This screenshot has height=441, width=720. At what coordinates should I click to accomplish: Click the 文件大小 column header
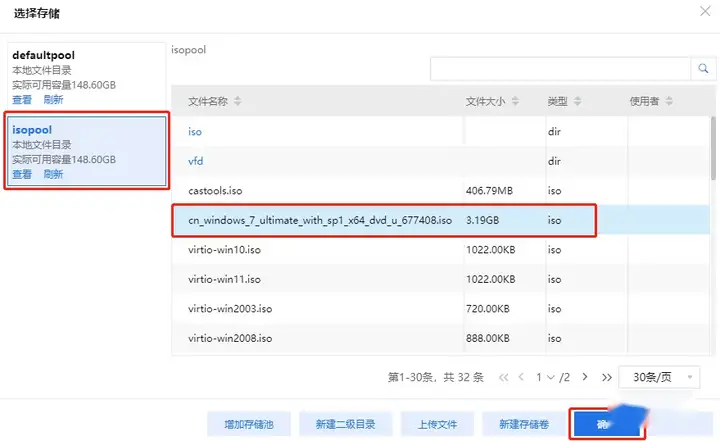tap(485, 101)
